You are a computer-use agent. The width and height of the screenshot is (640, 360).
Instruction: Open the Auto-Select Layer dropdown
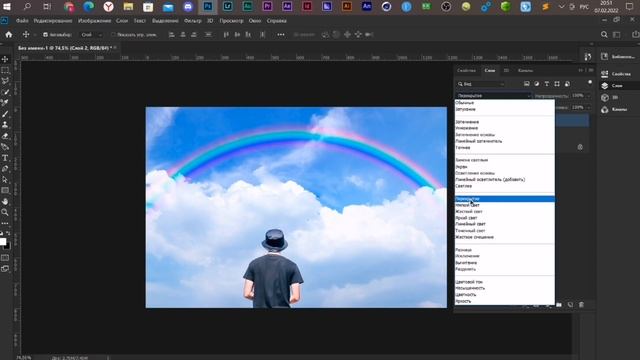[91, 35]
